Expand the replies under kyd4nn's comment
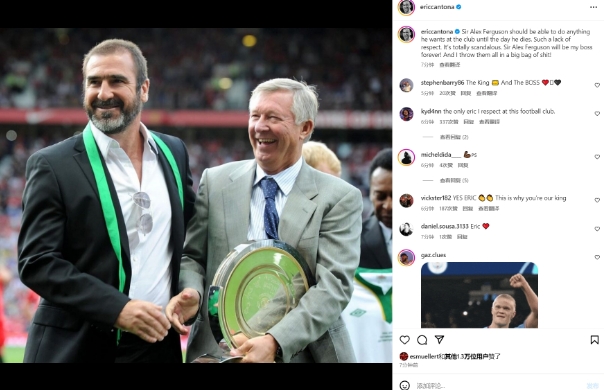614x390 pixels. coord(454,137)
